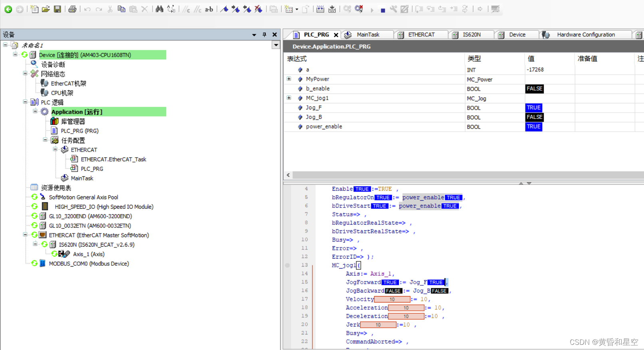The height and width of the screenshot is (350, 644).
Task: Click the Jerk inline value box 10
Action: [378, 325]
